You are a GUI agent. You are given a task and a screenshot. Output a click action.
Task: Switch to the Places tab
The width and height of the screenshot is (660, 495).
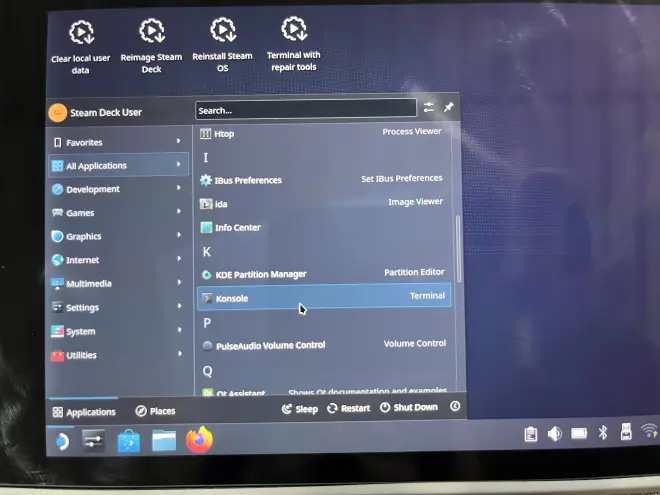tap(155, 411)
